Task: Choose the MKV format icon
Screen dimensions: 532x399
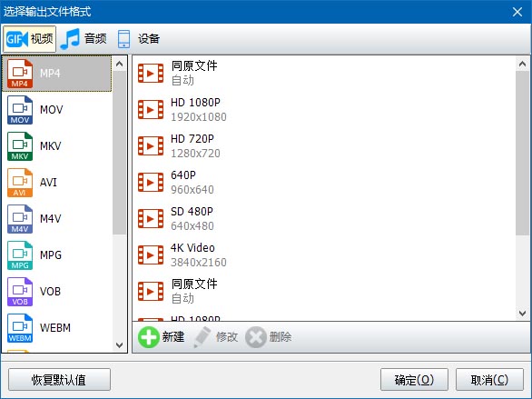Action: click(x=20, y=146)
